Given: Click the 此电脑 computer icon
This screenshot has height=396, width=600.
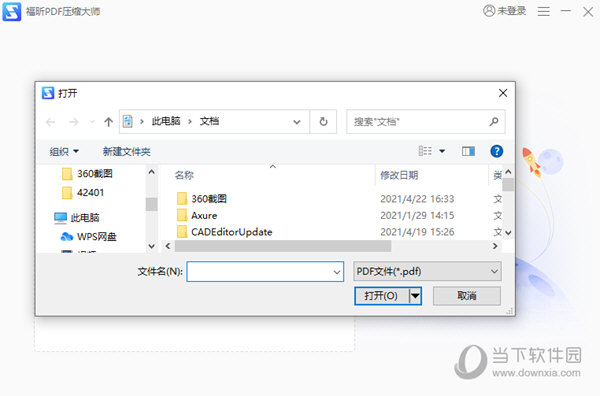Looking at the screenshot, I should coord(60,218).
